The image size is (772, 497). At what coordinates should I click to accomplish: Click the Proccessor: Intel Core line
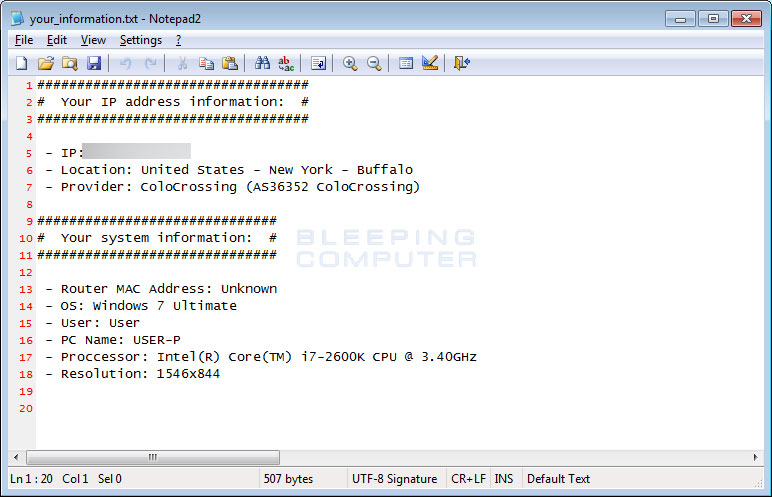(261, 357)
